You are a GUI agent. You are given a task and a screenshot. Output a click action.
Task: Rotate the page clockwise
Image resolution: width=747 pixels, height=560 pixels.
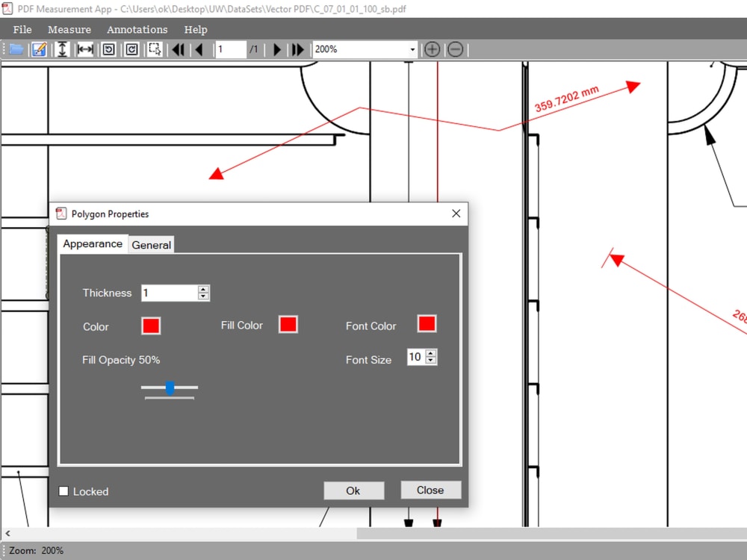click(132, 49)
